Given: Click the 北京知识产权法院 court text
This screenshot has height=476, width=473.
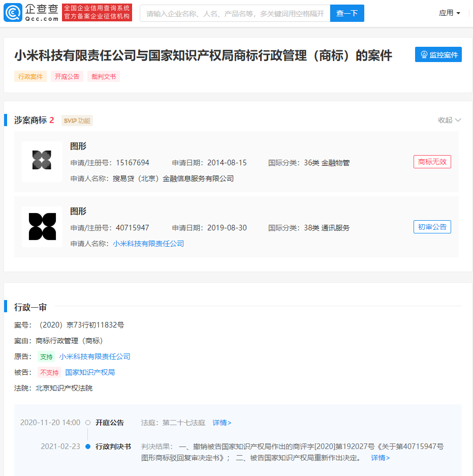Looking at the screenshot, I should point(64,388).
